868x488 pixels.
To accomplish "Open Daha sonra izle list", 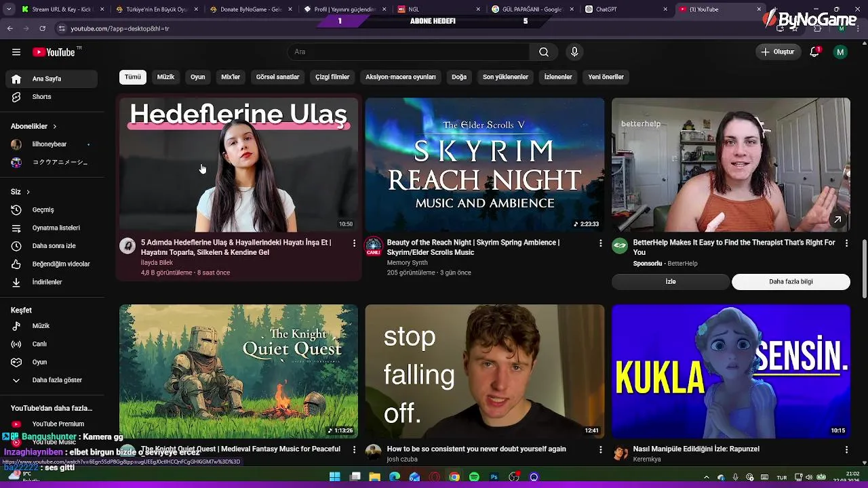I will (x=52, y=246).
